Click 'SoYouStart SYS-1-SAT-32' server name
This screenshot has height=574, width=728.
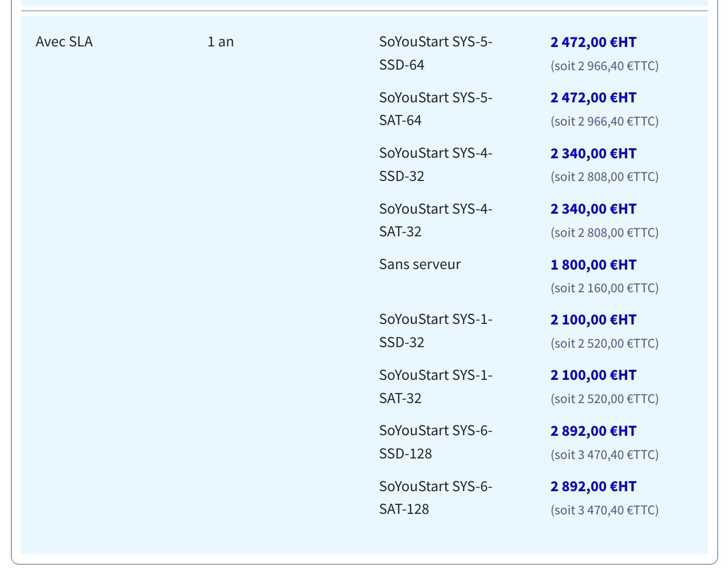click(x=436, y=387)
